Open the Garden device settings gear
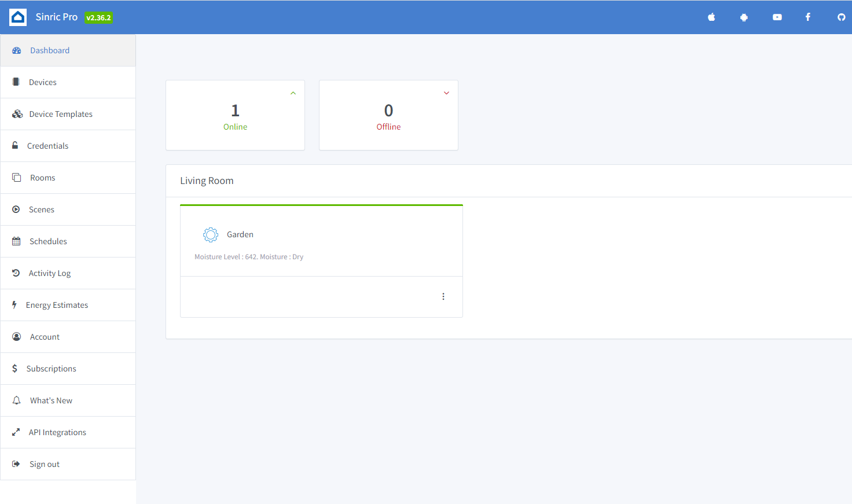 [x=210, y=234]
